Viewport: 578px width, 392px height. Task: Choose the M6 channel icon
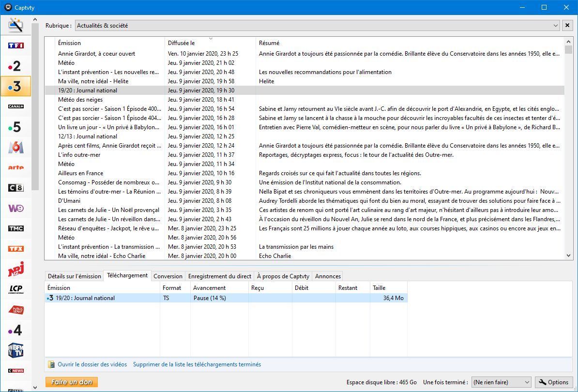[x=15, y=147]
